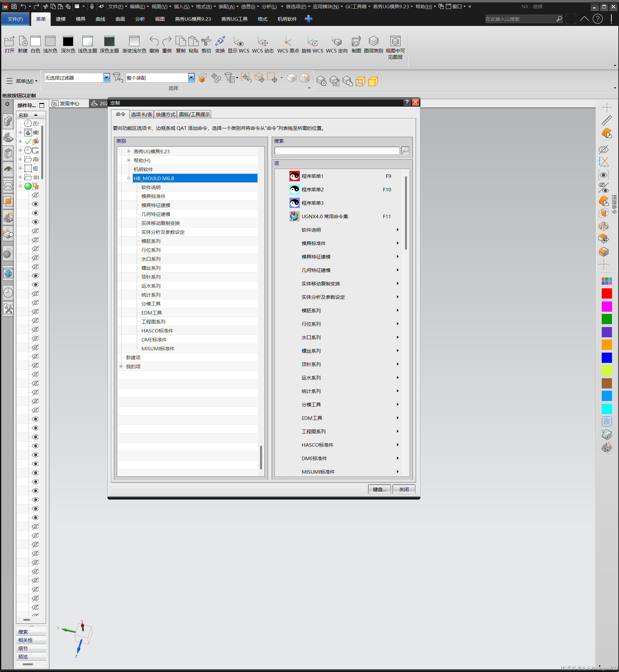Click the 重做 (Redo) ribbon icon
This screenshot has width=619, height=672.
point(167,42)
